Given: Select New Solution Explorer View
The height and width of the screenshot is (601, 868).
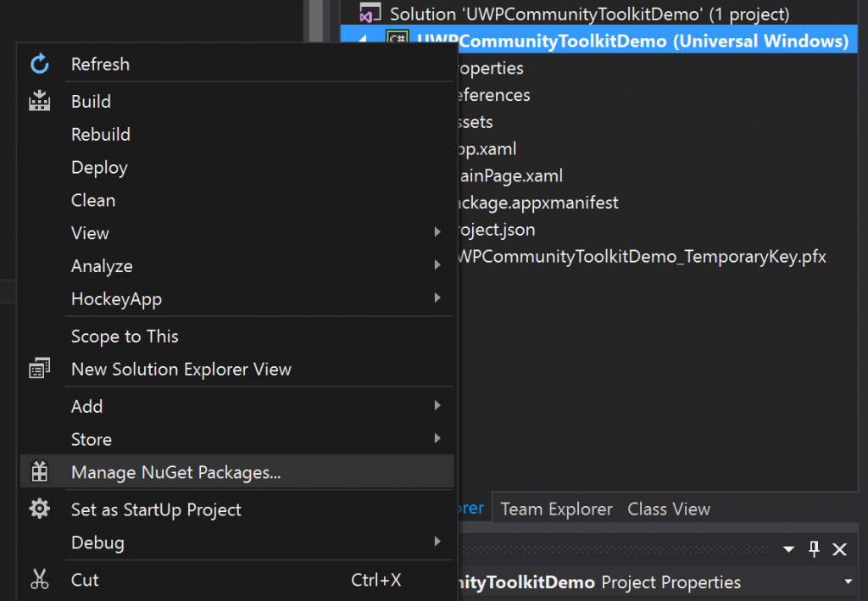Looking at the screenshot, I should tap(237, 369).
